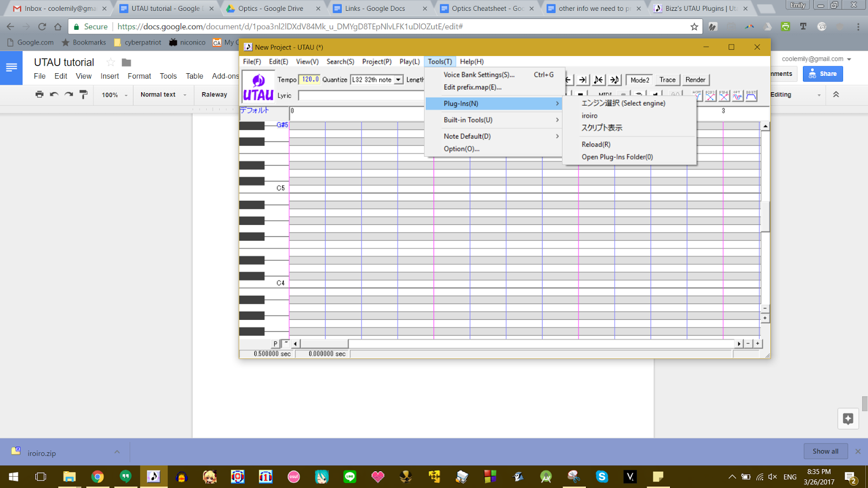Switch to the Optics - Google Drive tab
868x488 pixels.
[x=270, y=9]
